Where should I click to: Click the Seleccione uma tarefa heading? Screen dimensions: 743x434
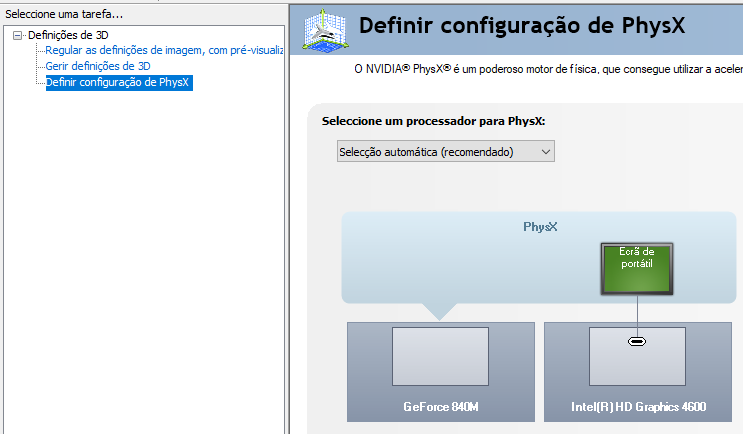point(64,14)
